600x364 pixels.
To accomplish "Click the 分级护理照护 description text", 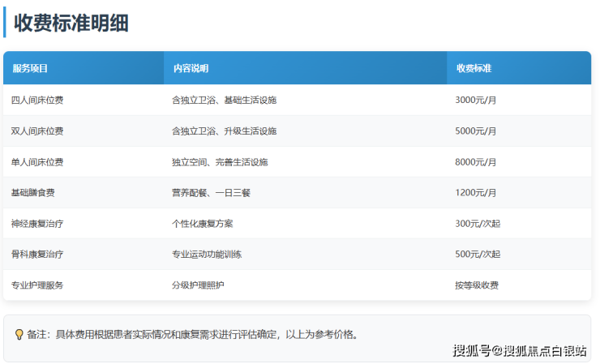I will pyautogui.click(x=198, y=285).
